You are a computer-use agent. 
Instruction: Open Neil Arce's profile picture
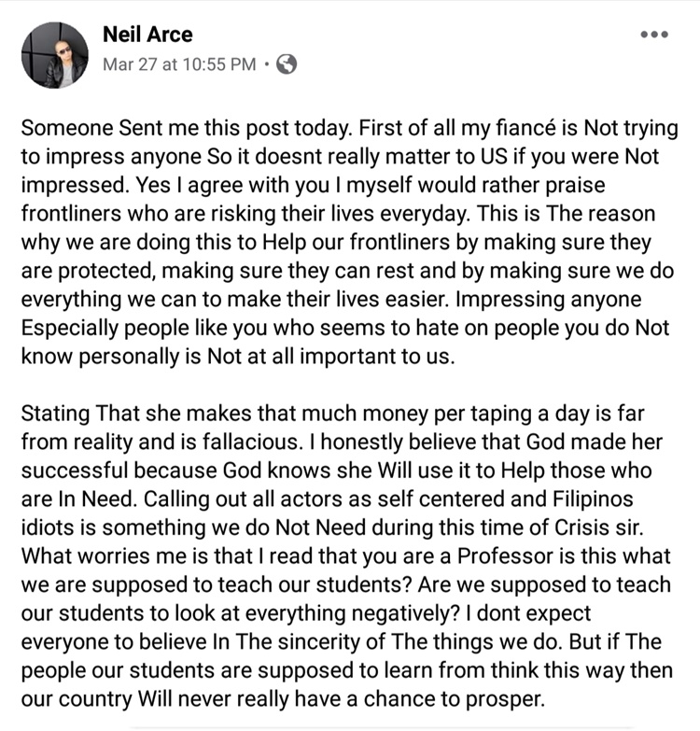click(54, 55)
